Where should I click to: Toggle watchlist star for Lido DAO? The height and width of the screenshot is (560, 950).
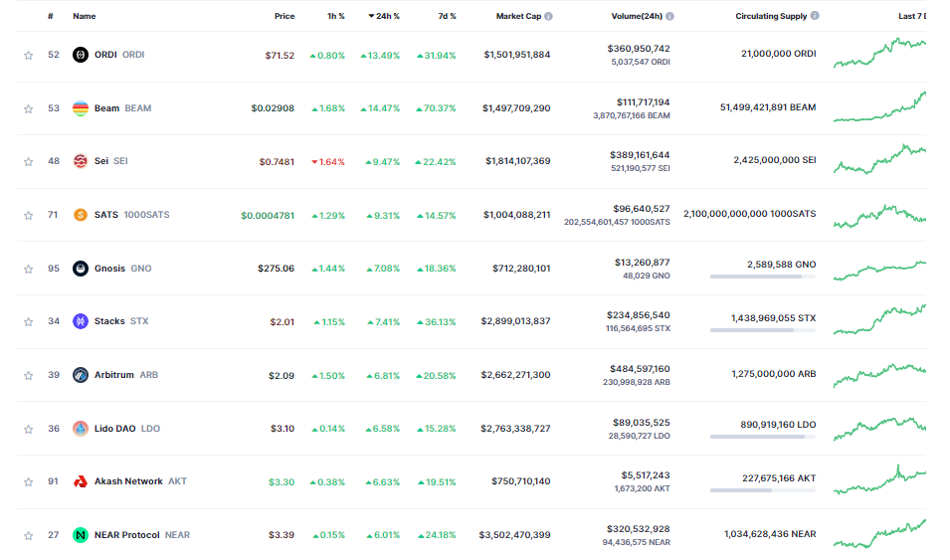pyautogui.click(x=28, y=430)
